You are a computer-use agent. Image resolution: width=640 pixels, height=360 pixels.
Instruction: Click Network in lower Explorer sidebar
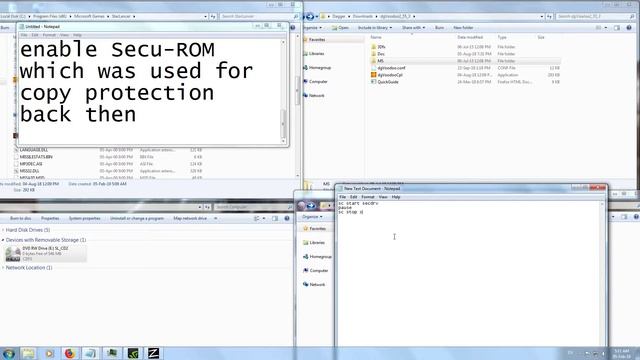tap(314, 284)
